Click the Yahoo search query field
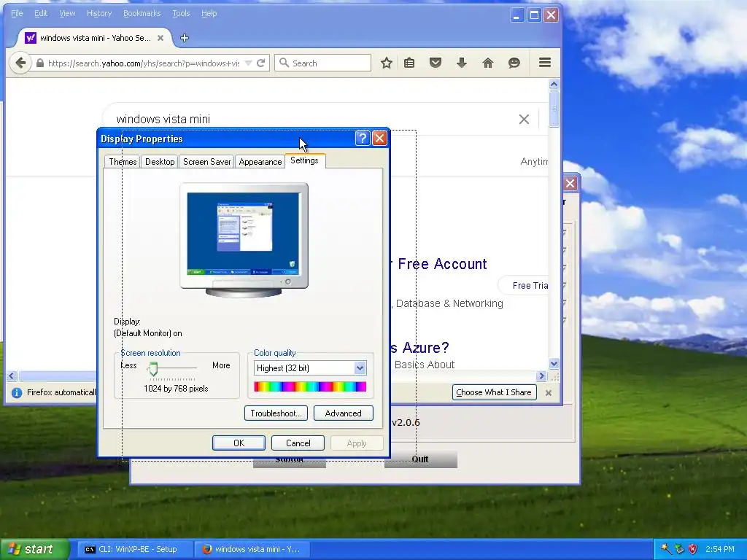Viewport: 747px width, 560px height. coord(314,119)
